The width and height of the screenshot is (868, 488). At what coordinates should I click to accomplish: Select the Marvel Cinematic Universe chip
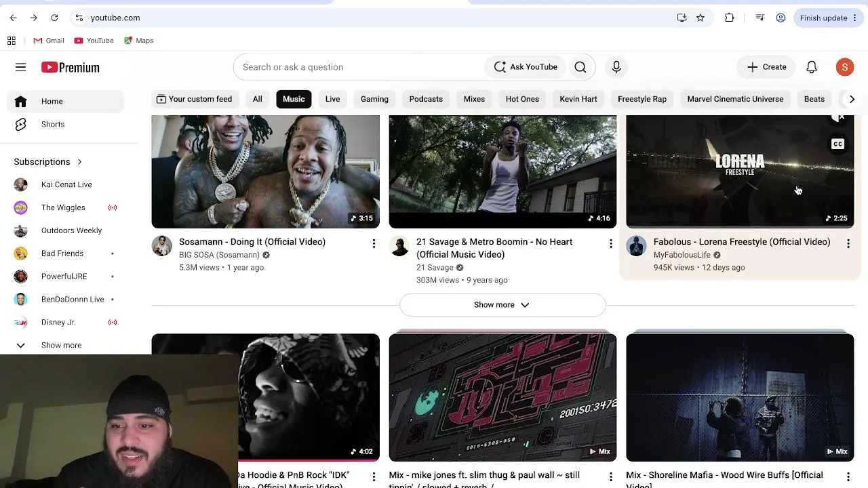point(735,99)
